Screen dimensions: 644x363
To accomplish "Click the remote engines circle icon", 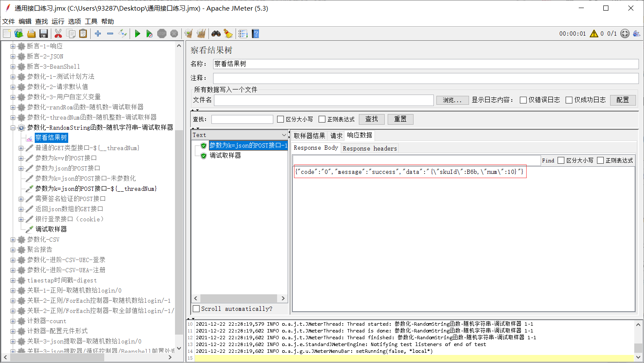I will point(625,34).
